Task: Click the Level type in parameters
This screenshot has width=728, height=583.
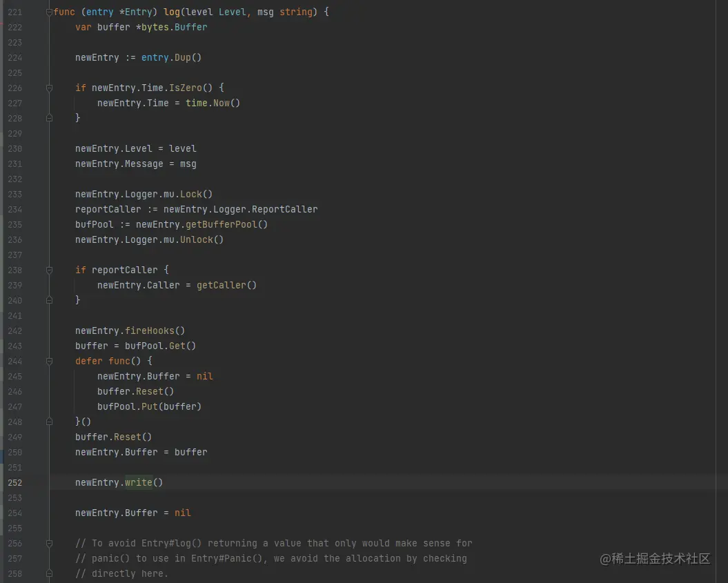Action: pyautogui.click(x=232, y=12)
